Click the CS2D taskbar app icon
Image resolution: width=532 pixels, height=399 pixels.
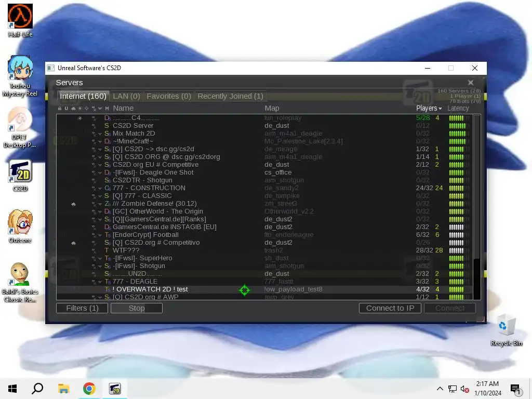pos(115,389)
